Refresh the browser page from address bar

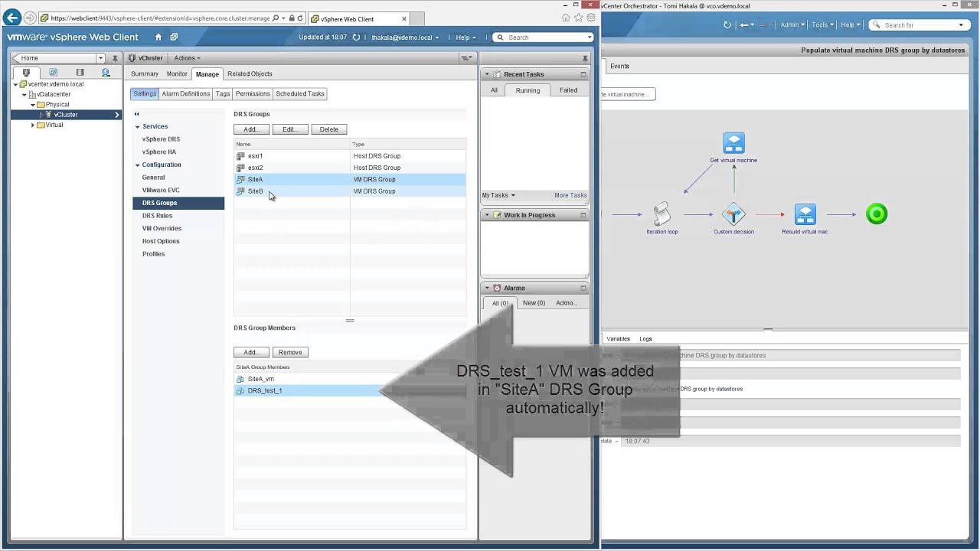pos(300,18)
